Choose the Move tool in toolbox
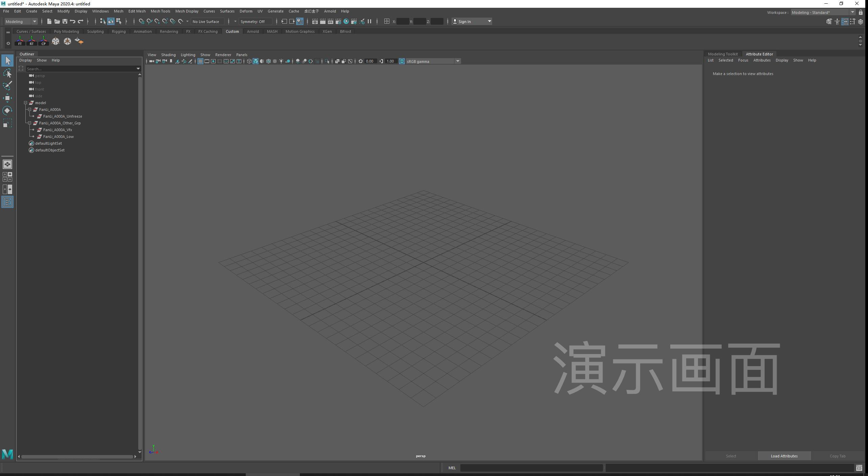This screenshot has height=476, width=868. pos(7,98)
